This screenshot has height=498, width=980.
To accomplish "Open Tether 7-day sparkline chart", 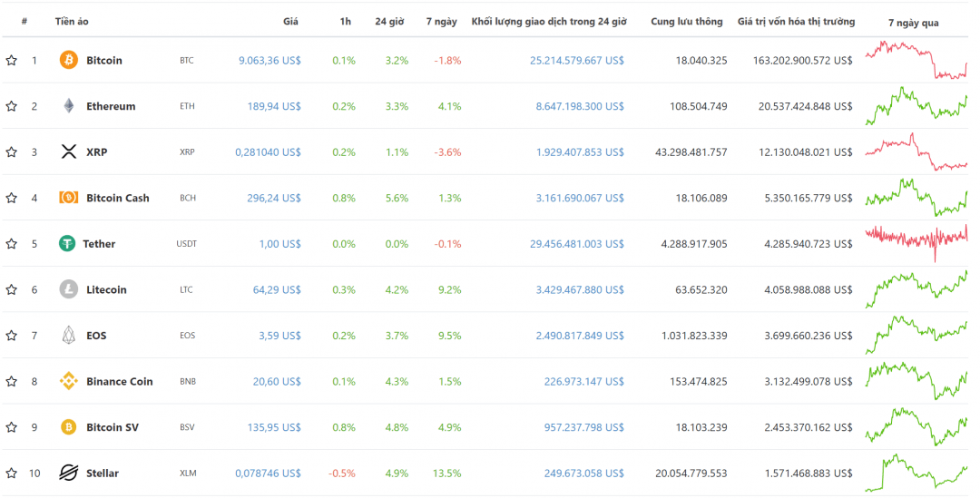I will point(916,243).
